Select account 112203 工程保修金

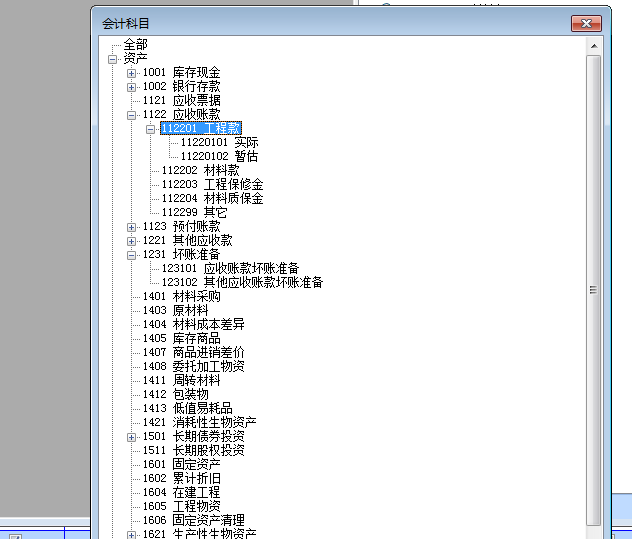[212, 184]
